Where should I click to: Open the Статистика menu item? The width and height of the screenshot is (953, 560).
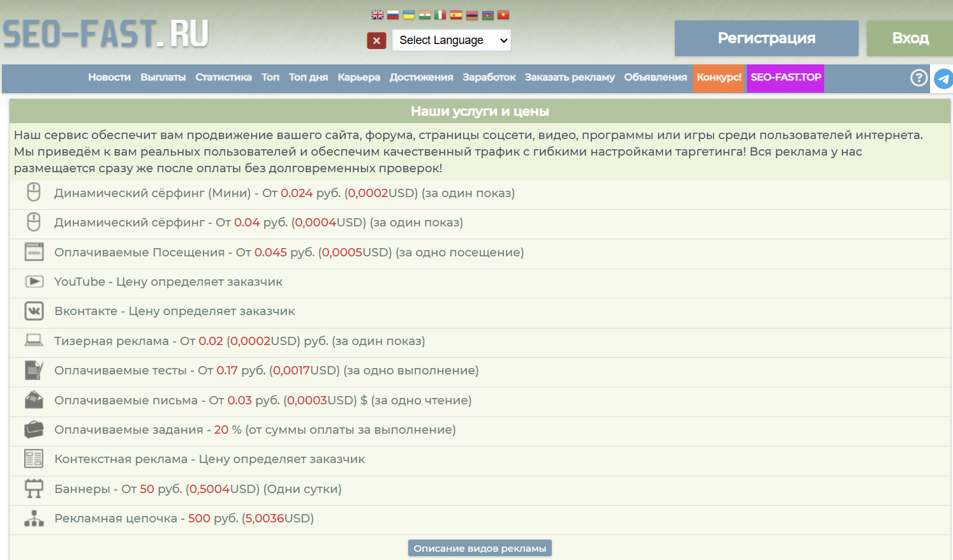coord(223,77)
